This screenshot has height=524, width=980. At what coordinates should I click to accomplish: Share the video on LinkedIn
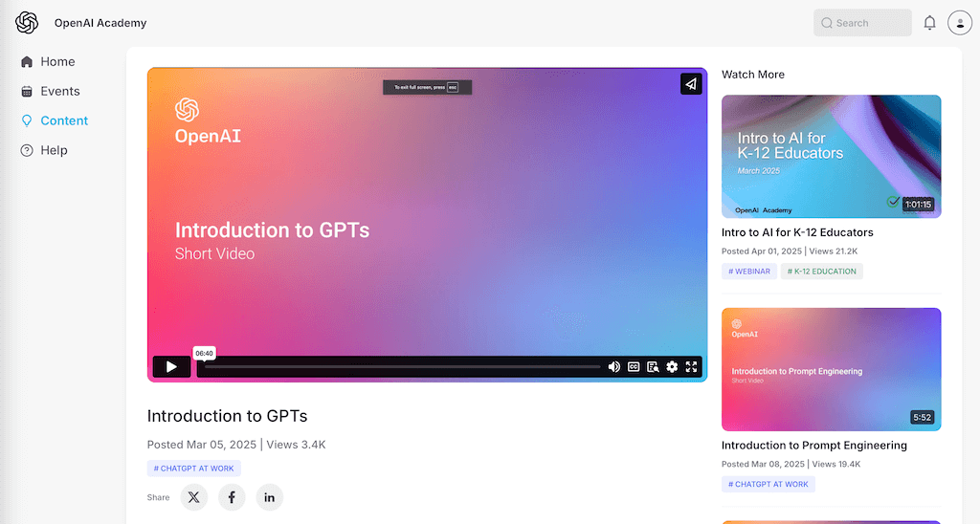click(269, 497)
